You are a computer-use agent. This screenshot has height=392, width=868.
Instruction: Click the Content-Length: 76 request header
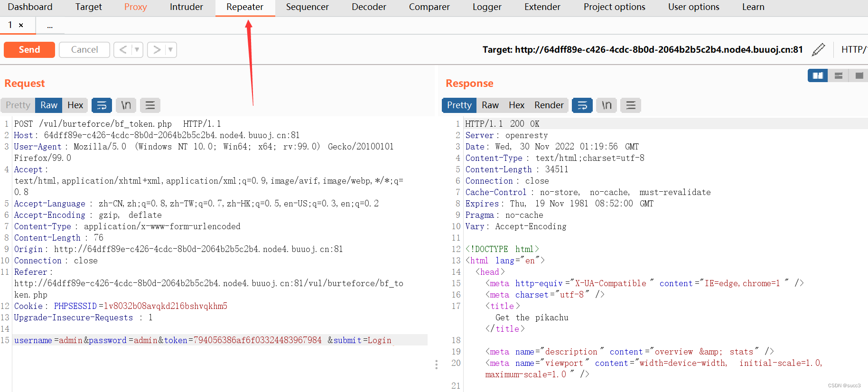tap(59, 238)
